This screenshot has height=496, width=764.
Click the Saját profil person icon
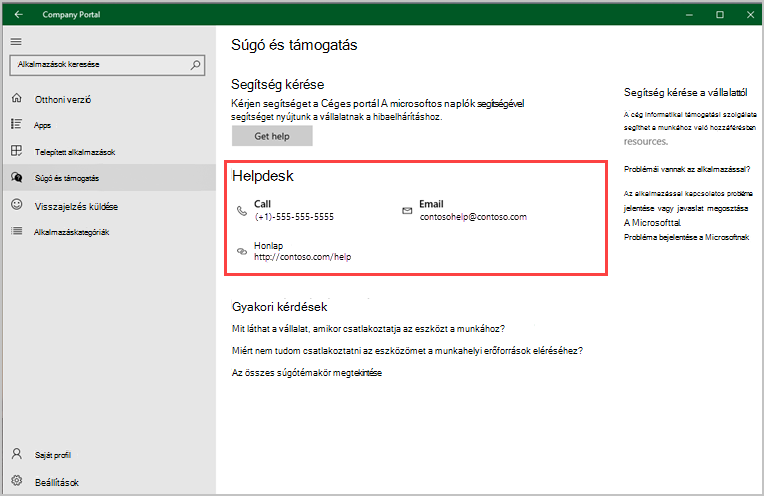17,454
